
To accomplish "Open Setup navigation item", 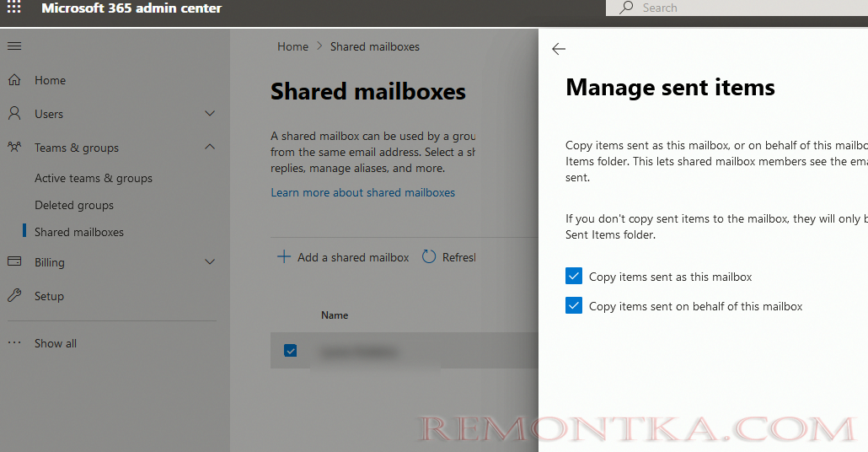I will pyautogui.click(x=49, y=296).
